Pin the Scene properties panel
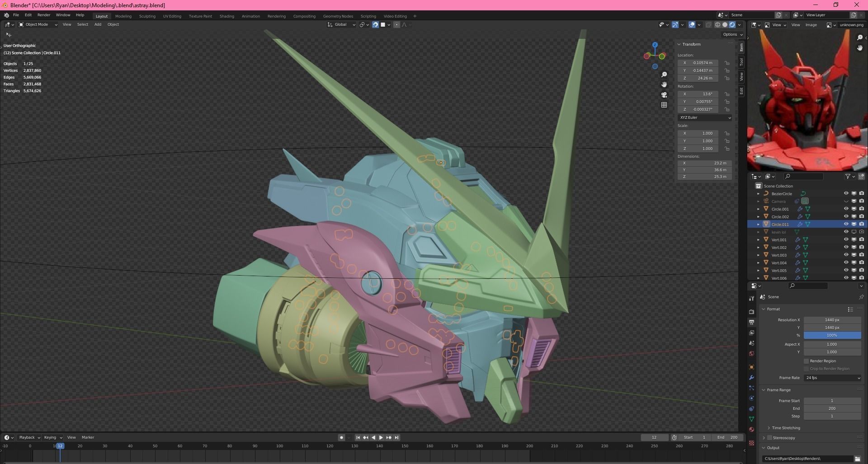This screenshot has width=868, height=464. [861, 297]
